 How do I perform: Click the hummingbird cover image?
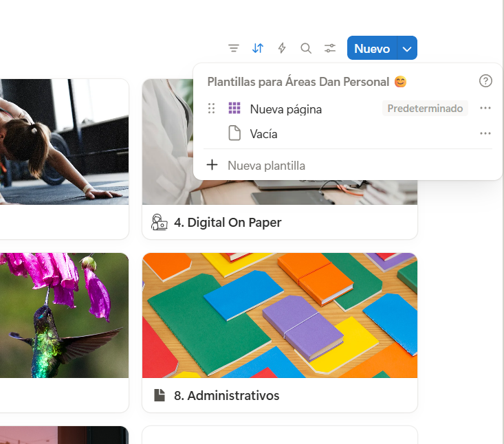[x=64, y=315]
